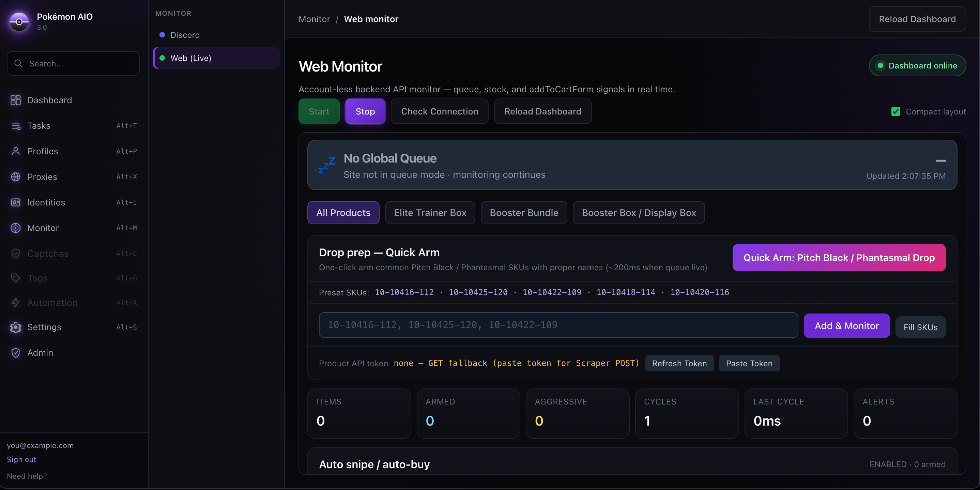
Task: Select the All Products filter tab
Action: coord(343,212)
